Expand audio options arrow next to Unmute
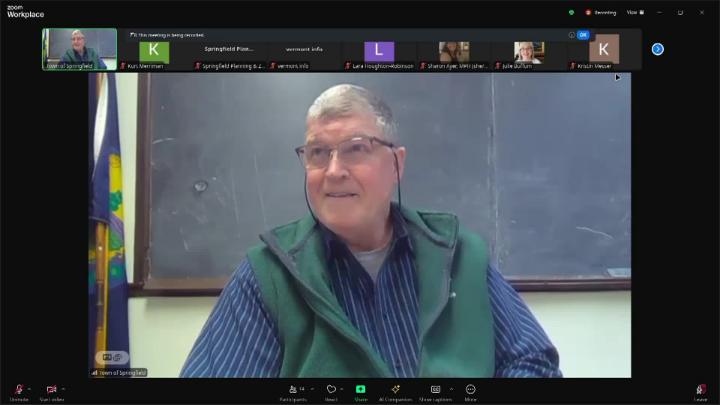 click(x=30, y=389)
